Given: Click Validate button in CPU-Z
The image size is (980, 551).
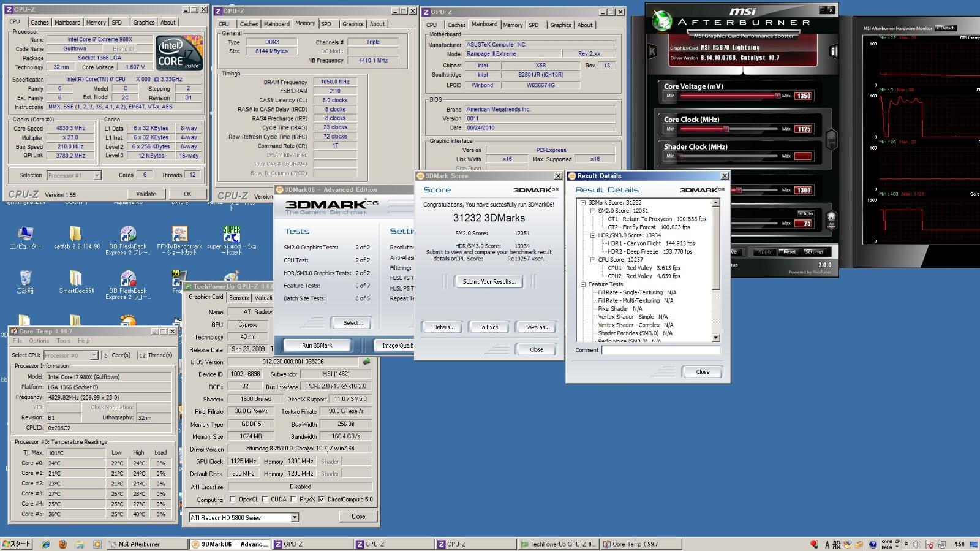Looking at the screenshot, I should click(146, 194).
